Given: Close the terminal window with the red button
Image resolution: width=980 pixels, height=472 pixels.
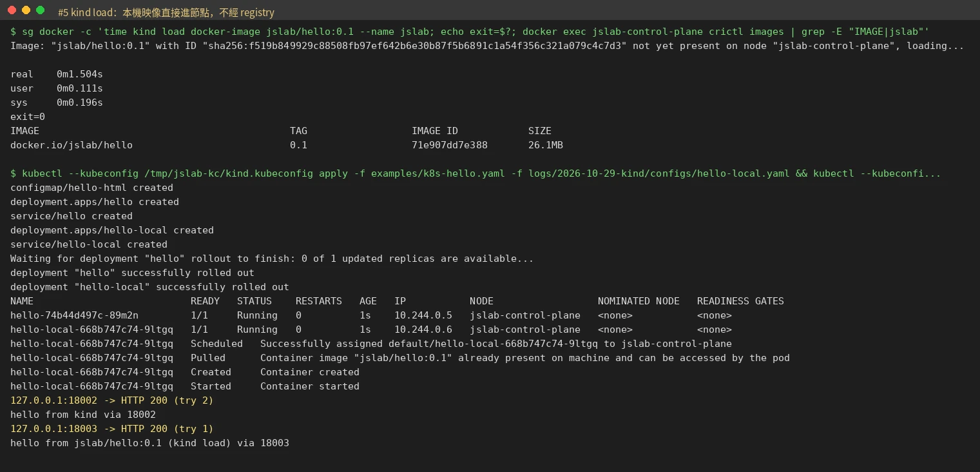Looking at the screenshot, I should point(12,10).
